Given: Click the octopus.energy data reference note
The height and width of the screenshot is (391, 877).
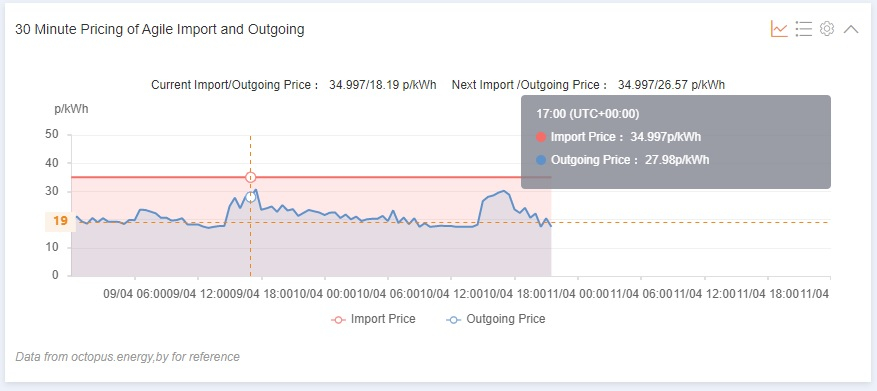Looking at the screenshot, I should (x=128, y=357).
